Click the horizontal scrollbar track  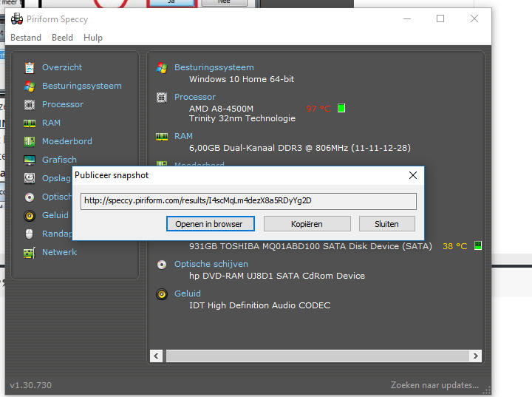(x=318, y=356)
